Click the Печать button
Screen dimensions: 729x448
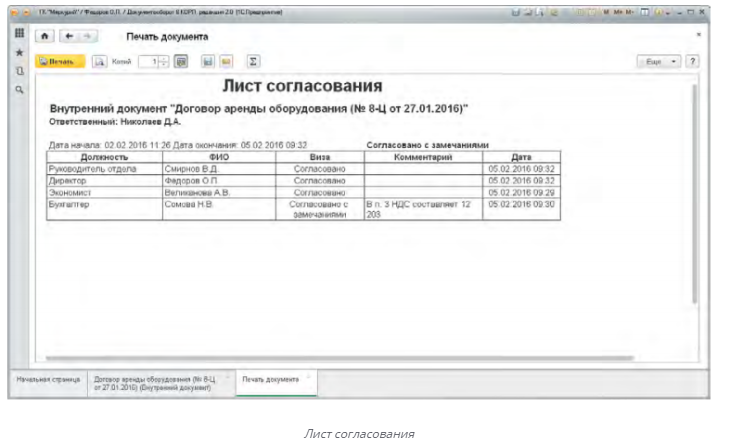click(57, 62)
